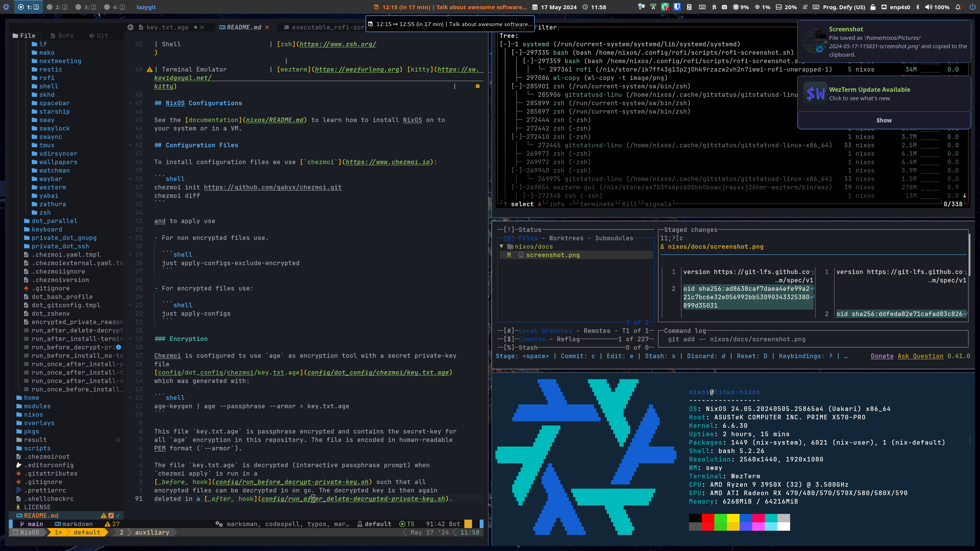
Task: Click the blue power icon
Action: tap(972, 7)
